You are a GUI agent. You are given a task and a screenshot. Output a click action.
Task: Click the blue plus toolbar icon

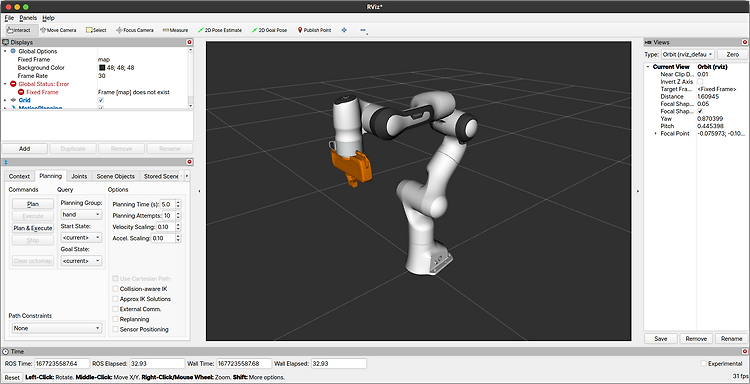pos(344,30)
